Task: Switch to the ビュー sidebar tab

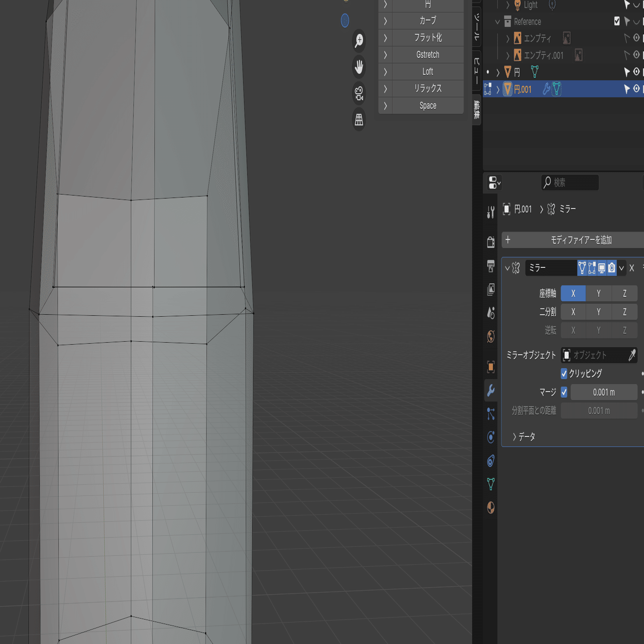Action: pyautogui.click(x=476, y=70)
